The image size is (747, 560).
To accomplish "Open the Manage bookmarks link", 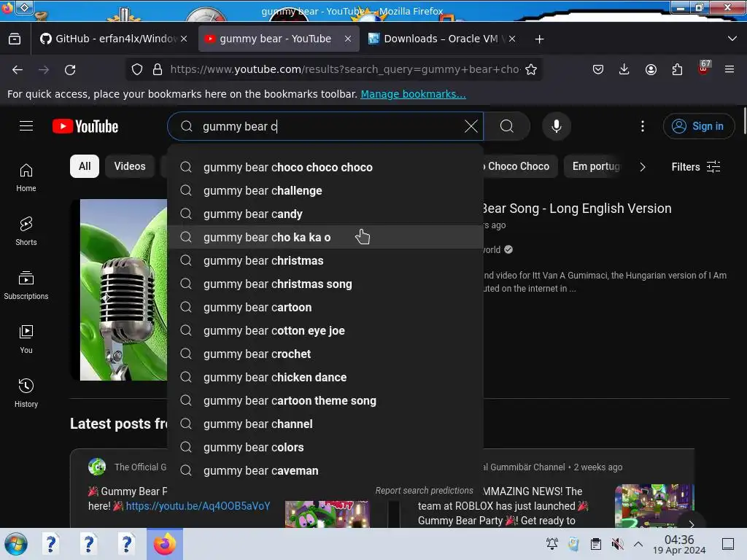I will click(x=413, y=94).
